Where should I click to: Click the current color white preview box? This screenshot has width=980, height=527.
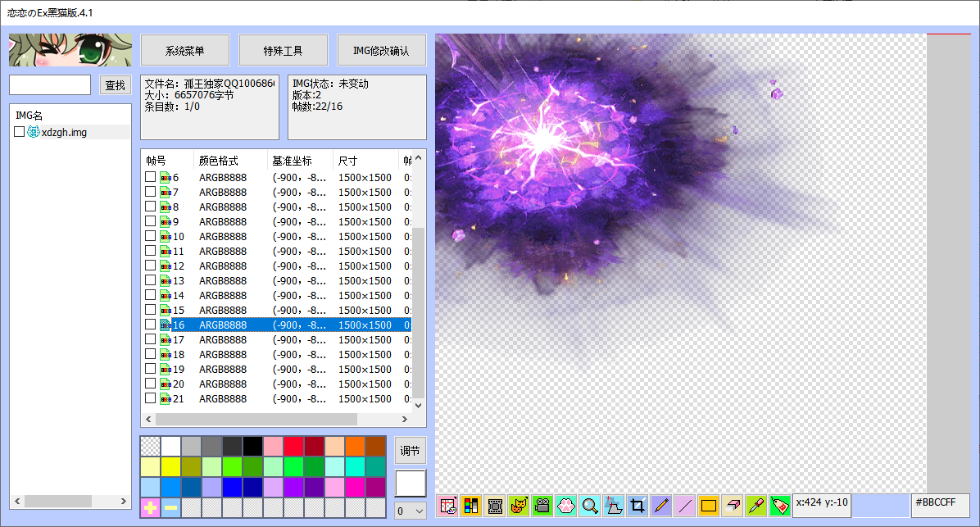coord(411,484)
